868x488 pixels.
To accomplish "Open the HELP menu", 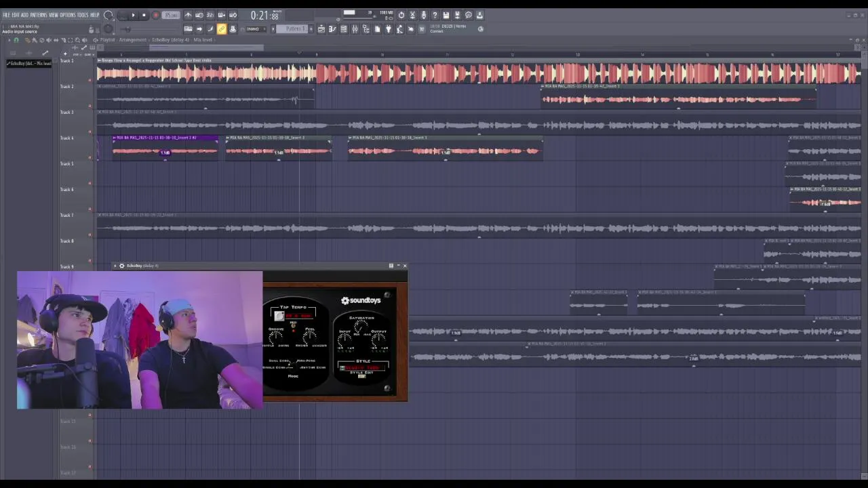I will point(95,15).
